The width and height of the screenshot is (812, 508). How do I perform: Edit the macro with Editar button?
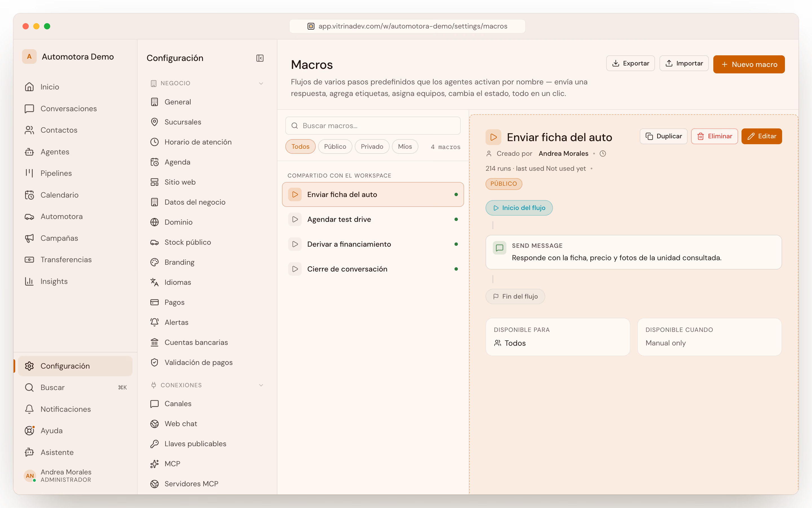[762, 136]
